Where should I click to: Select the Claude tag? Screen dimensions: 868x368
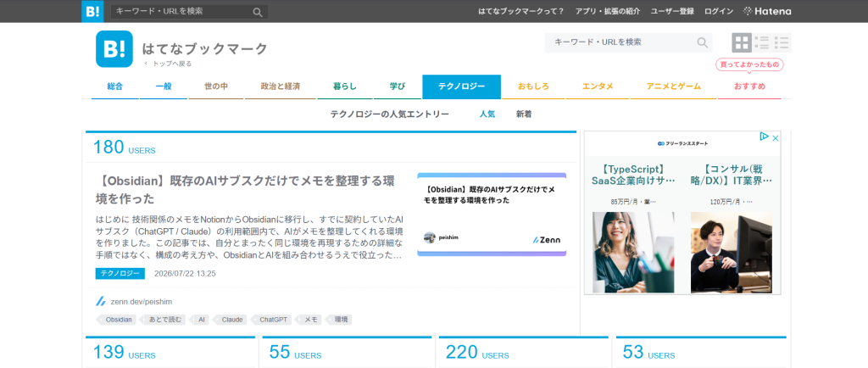click(x=231, y=320)
